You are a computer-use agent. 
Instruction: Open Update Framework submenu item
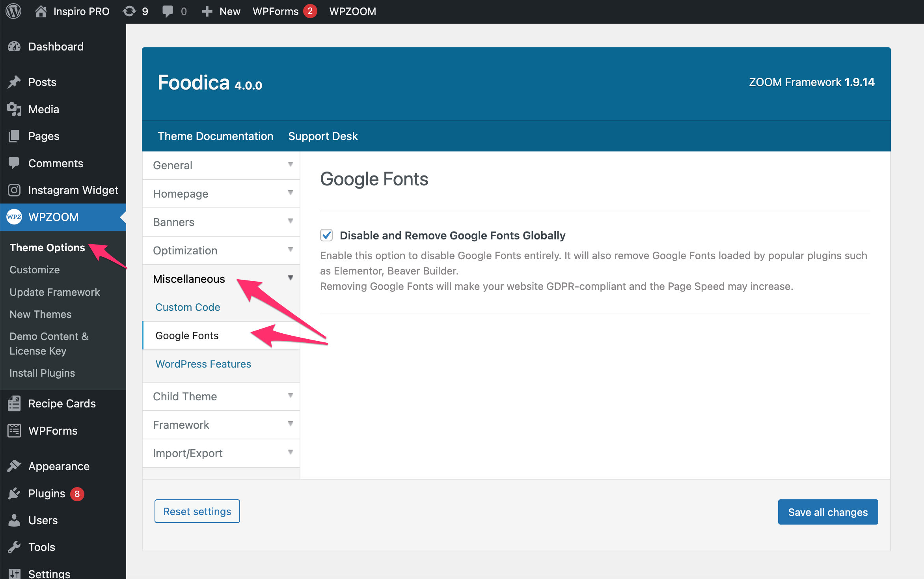(x=55, y=292)
